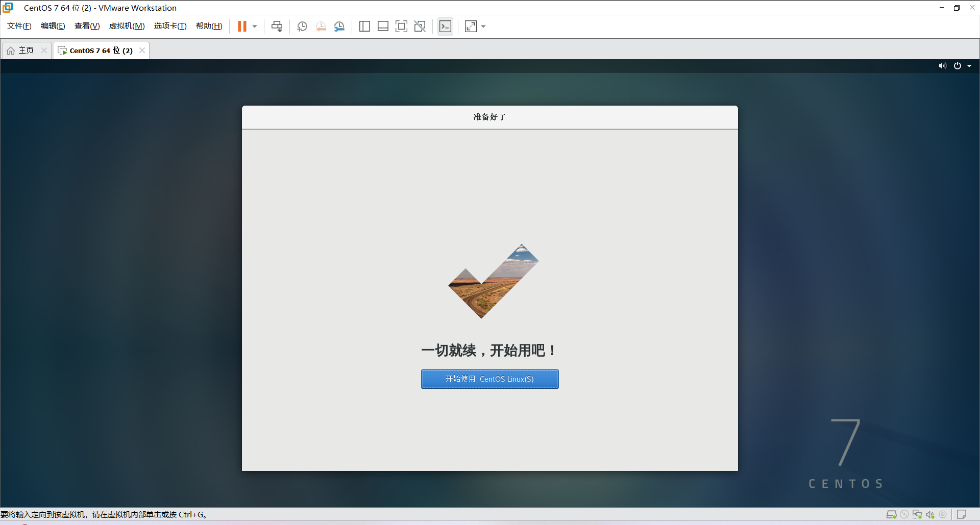The width and height of the screenshot is (980, 525).
Task: Toggle the thumbnail bar visibility
Action: coord(383,26)
